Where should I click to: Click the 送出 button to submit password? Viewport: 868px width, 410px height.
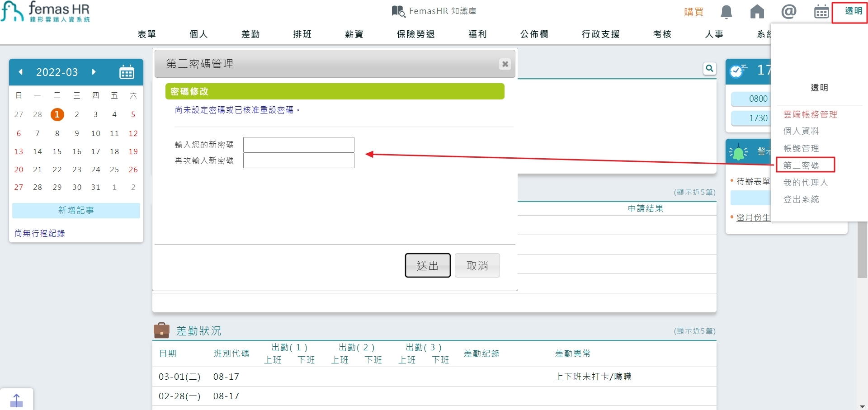[x=427, y=265]
